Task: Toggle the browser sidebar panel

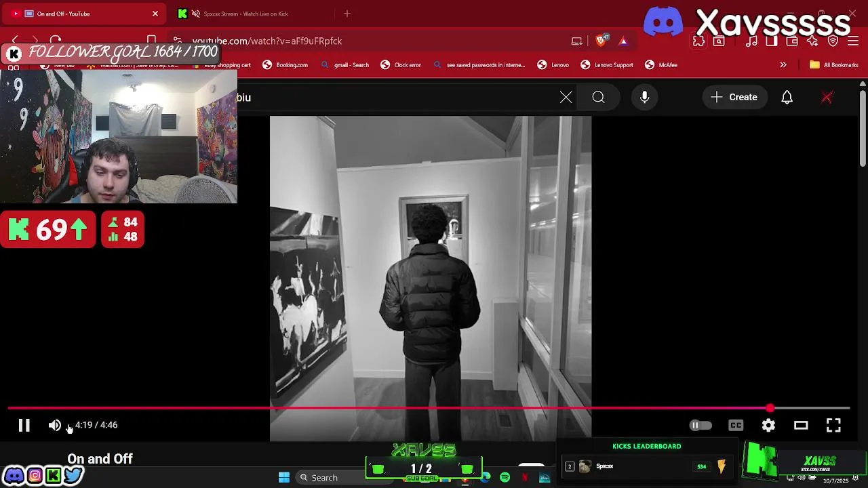Action: [772, 41]
